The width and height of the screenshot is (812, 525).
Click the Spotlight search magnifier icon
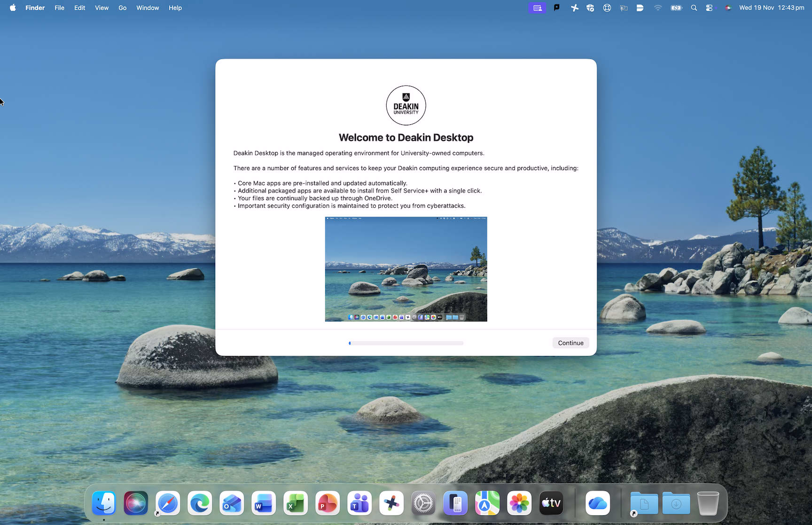694,8
